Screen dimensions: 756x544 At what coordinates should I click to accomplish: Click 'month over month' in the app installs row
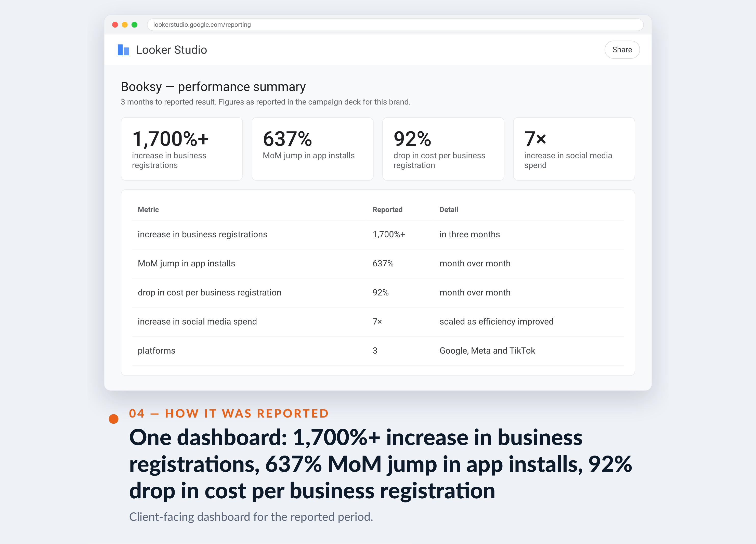475,263
